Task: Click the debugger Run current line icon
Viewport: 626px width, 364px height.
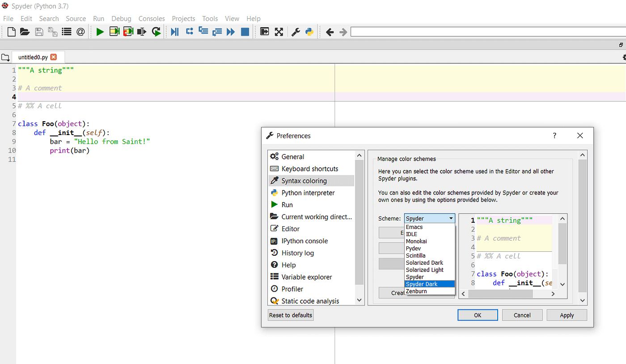Action: pos(189,31)
